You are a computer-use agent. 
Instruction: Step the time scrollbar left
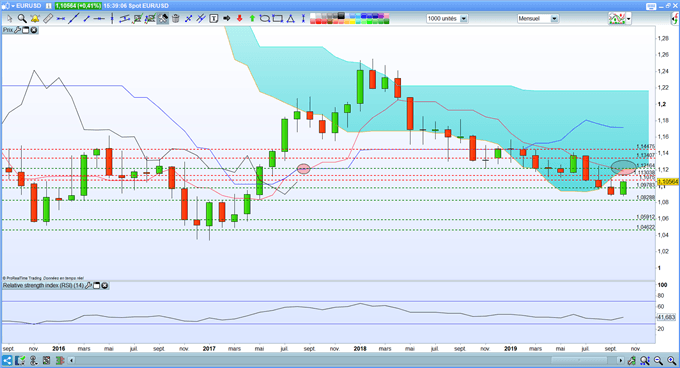[72, 360]
